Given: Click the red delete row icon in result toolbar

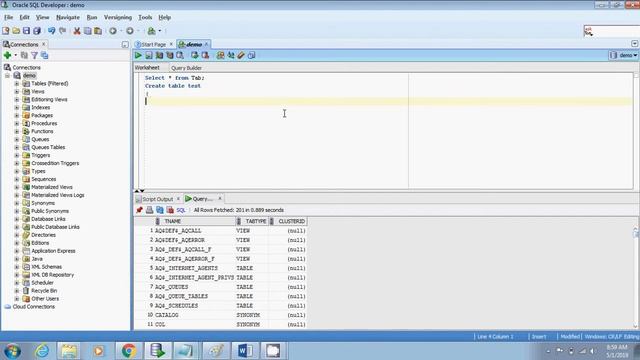Looking at the screenshot, I should click(170, 210).
